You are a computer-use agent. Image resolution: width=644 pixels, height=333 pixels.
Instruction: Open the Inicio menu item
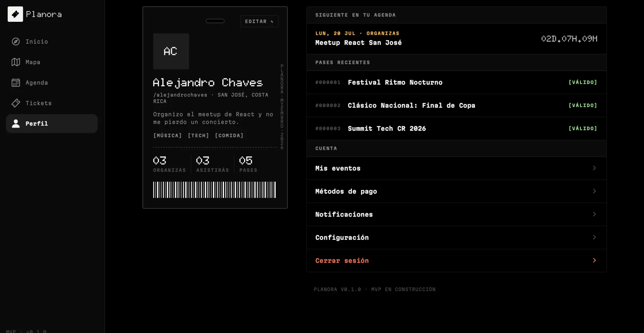point(52,42)
